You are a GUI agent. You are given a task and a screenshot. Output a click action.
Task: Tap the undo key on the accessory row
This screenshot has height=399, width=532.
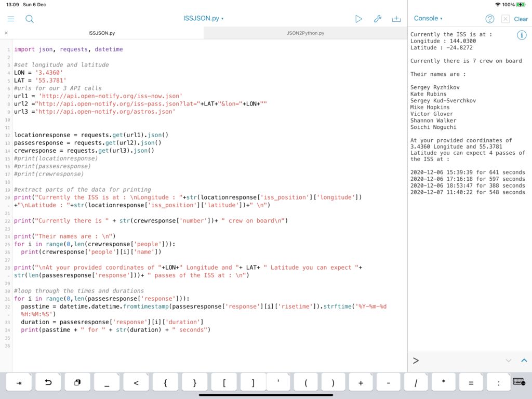click(x=48, y=382)
